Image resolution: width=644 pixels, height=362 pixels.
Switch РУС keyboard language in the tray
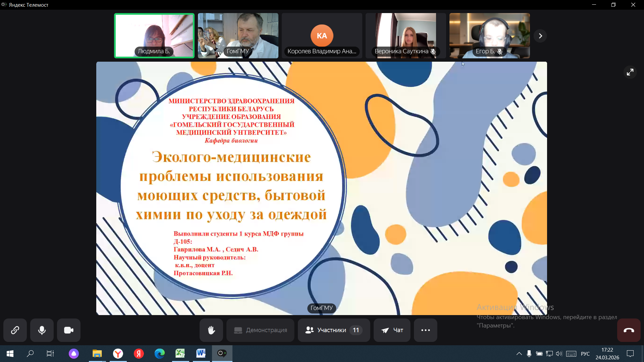[x=585, y=354]
